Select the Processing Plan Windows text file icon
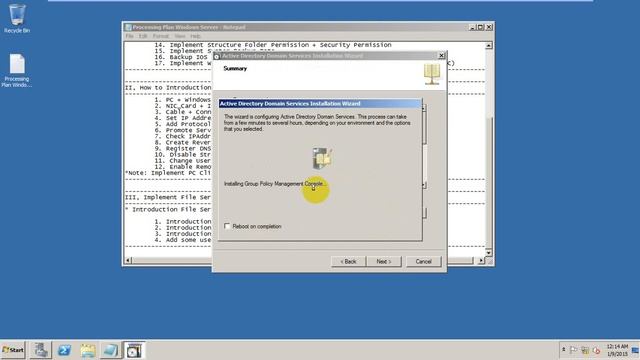 17,71
